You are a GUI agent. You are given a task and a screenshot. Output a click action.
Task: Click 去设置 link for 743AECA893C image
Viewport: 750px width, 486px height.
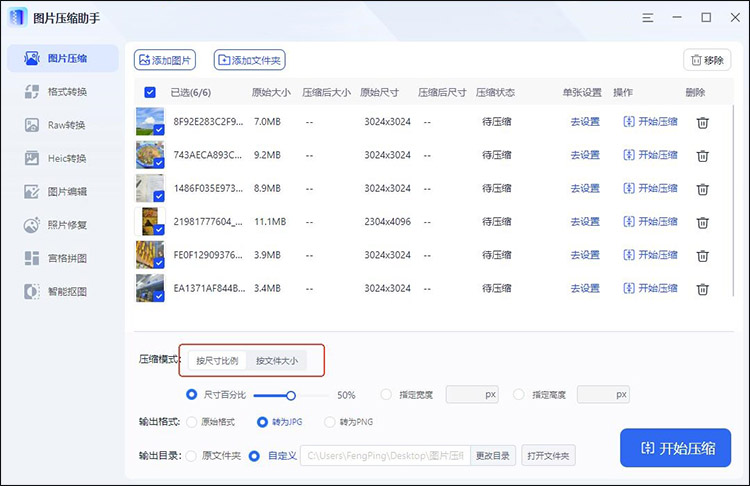585,155
